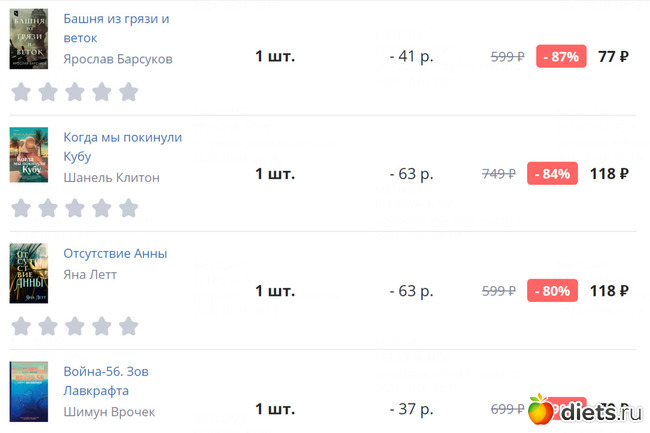Give Когда мы покинули Кубу five stars
The height and width of the screenshot is (433, 650).
click(128, 208)
